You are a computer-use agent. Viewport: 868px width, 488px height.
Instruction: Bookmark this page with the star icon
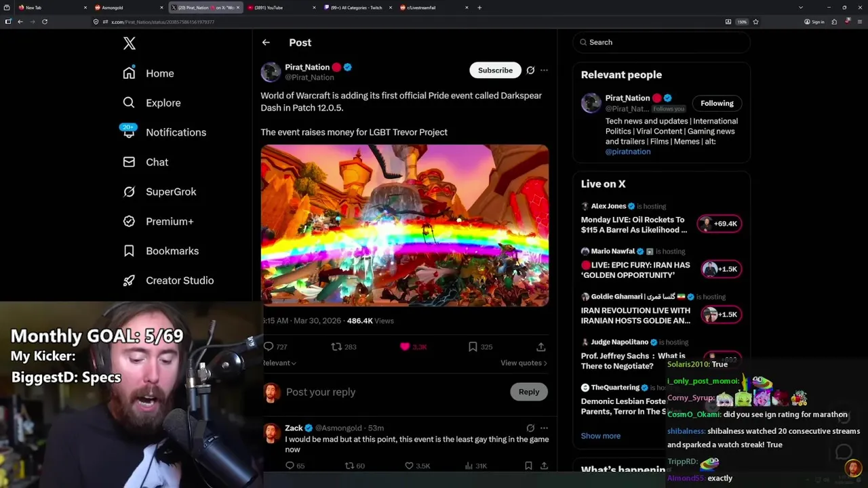(x=755, y=22)
